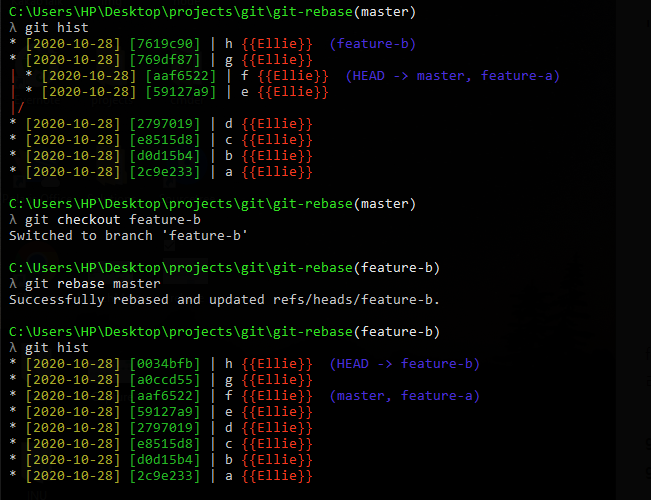
Task: Click the prompt path line above "git rebase master"
Action: (x=224, y=268)
